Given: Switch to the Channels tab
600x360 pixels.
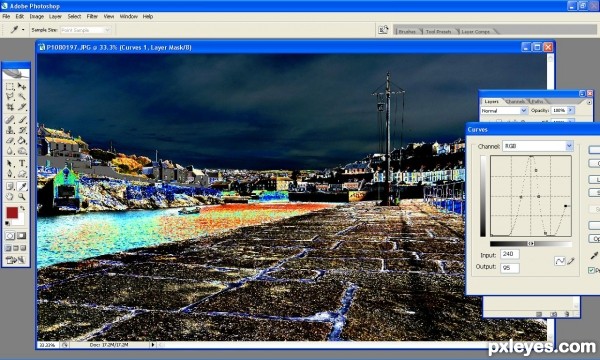Looking at the screenshot, I should (515, 101).
